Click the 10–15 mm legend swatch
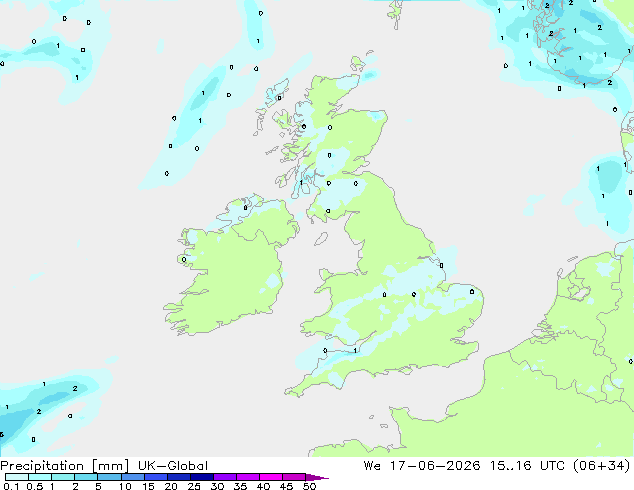Screen dimensions: 634x490 132,477
